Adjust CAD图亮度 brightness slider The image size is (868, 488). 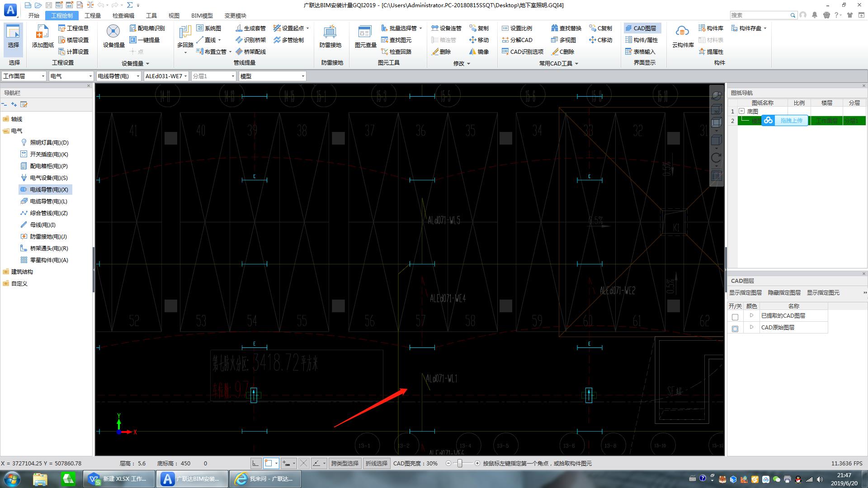[460, 463]
